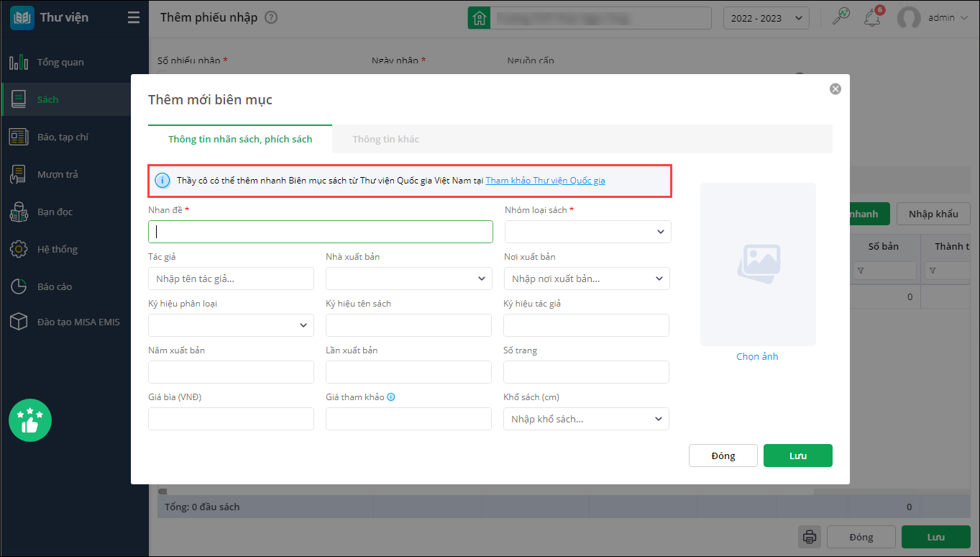Close the Thêm mới biên mục dialog
Screen dimensions: 980x557
coord(835,89)
